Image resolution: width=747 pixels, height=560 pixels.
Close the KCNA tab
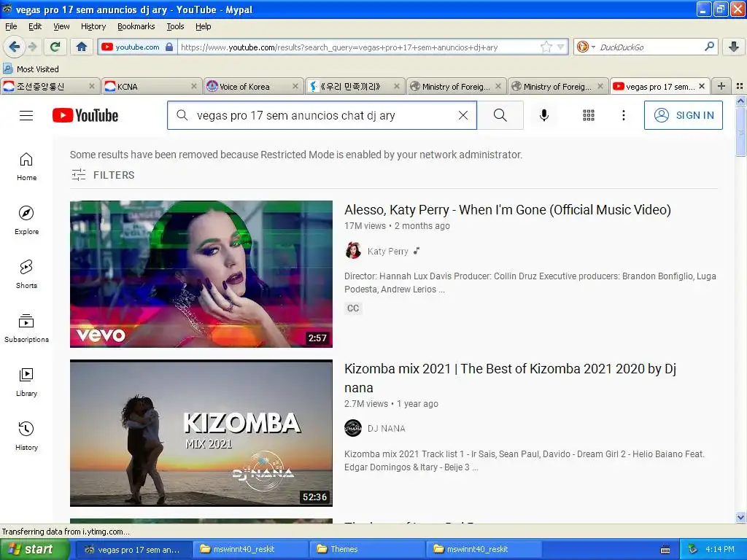(x=194, y=86)
